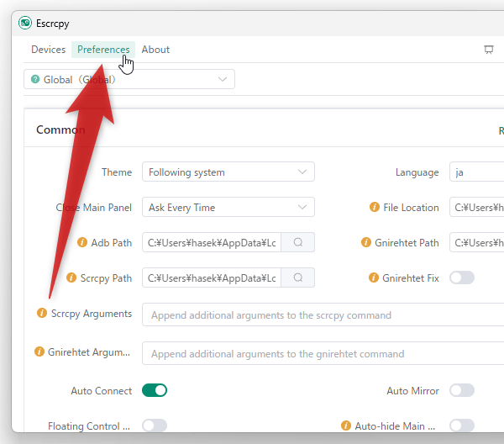Enable the Floating Control toggle
This screenshot has width=504, height=444.
[155, 425]
